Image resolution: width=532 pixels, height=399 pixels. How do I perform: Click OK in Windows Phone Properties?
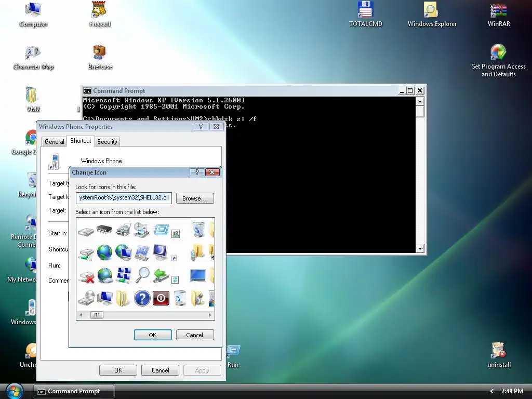point(118,370)
